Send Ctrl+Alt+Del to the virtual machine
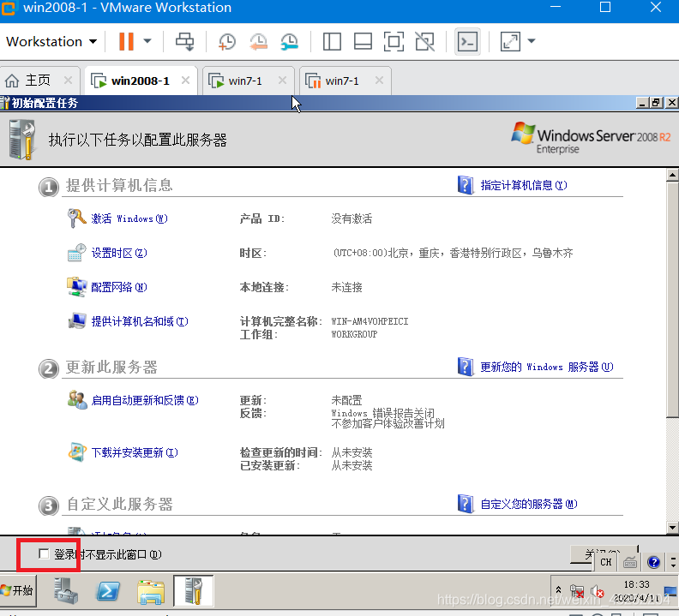This screenshot has height=616, width=679. (185, 42)
